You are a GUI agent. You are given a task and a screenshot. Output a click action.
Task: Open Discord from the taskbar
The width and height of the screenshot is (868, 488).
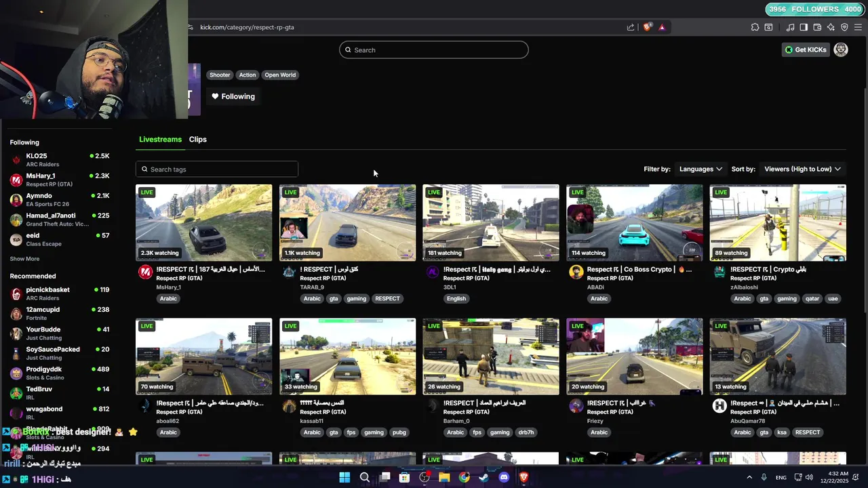tap(504, 477)
